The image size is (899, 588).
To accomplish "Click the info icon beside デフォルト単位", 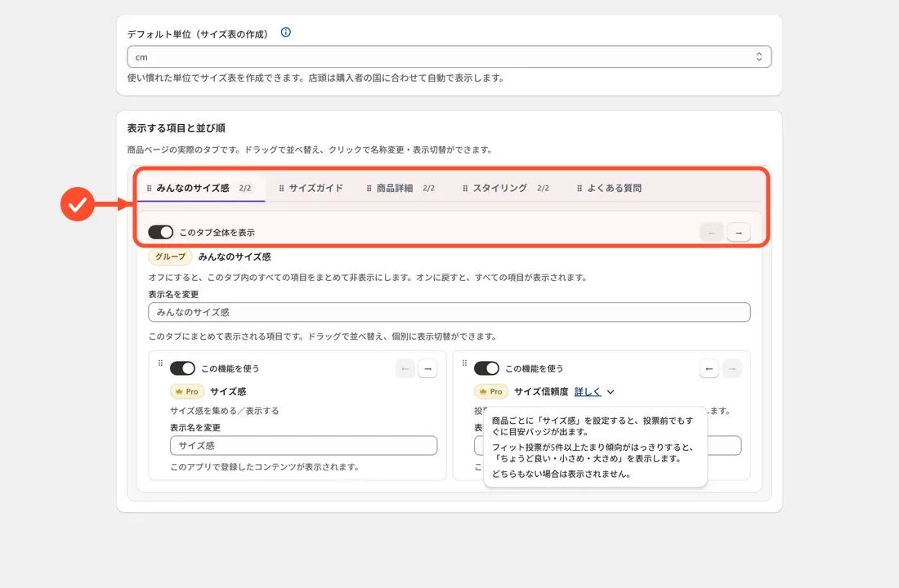I will click(285, 32).
